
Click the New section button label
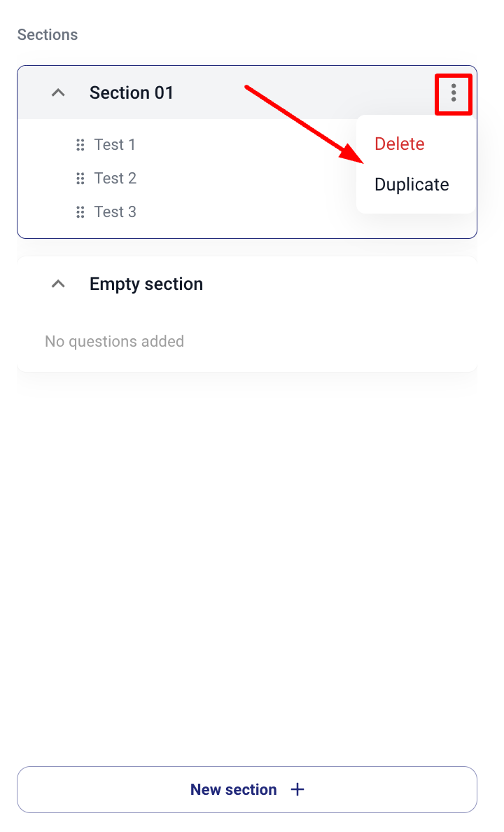click(x=233, y=789)
